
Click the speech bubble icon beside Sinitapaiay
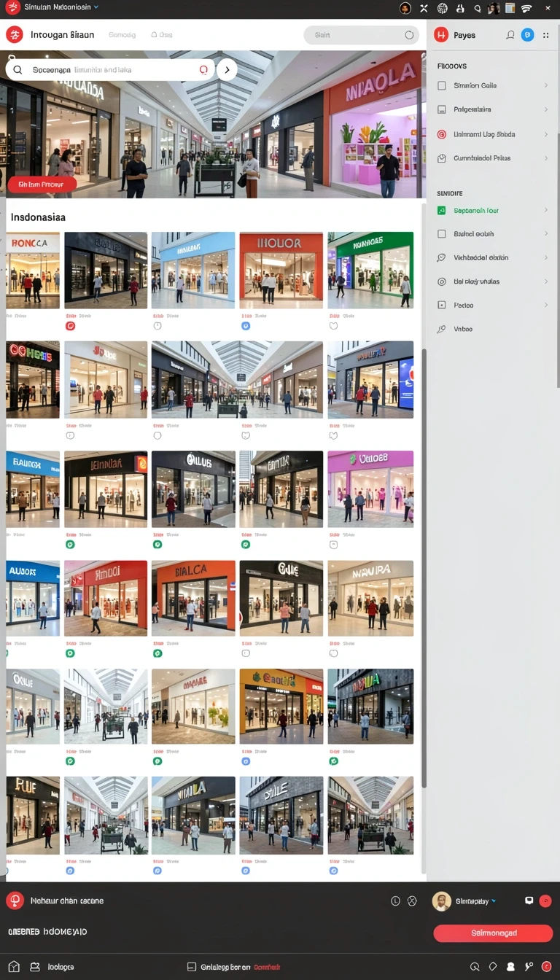click(529, 901)
